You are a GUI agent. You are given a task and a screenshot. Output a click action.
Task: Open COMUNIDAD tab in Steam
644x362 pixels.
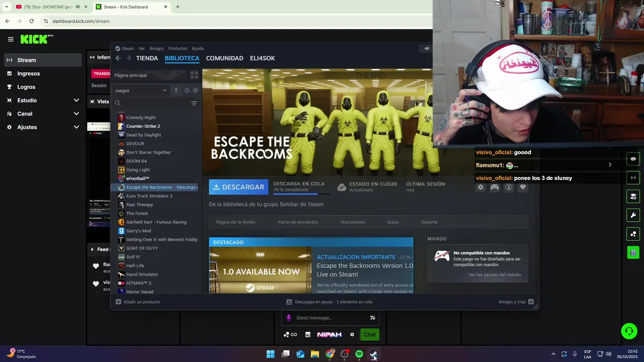224,58
